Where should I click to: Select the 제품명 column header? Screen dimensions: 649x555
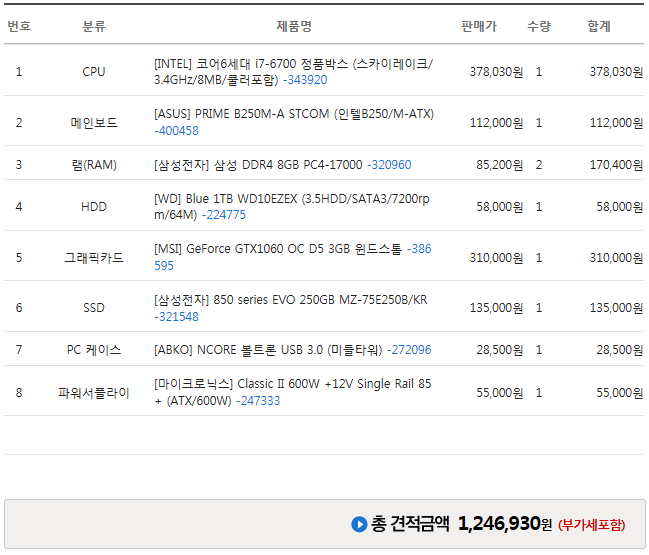(x=294, y=26)
